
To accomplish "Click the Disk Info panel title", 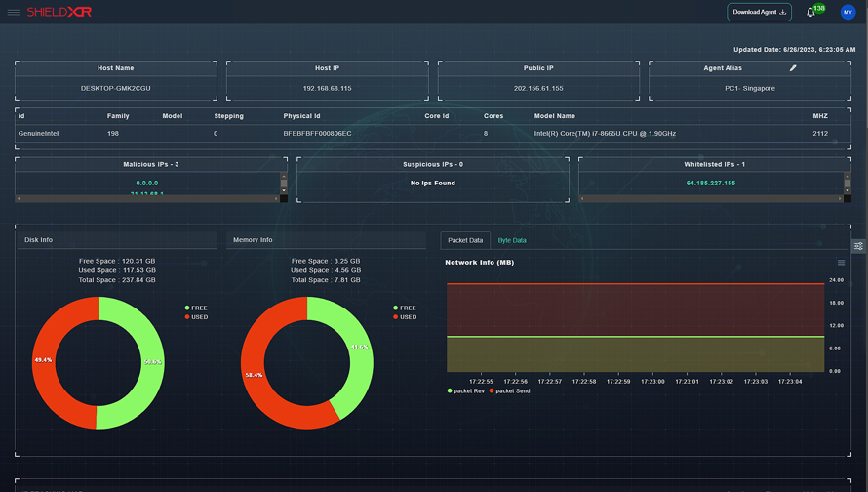I will [x=39, y=240].
